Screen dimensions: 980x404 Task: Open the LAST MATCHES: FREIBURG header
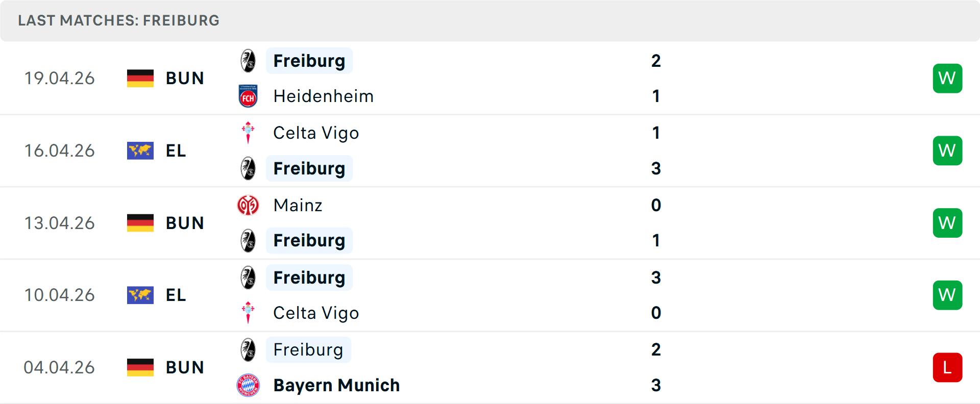[x=118, y=20]
